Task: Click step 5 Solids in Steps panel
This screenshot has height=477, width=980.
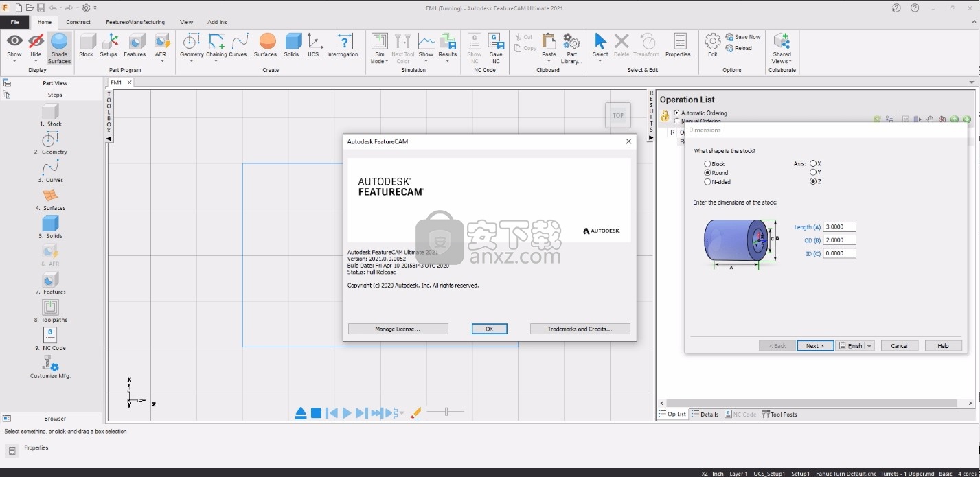Action: point(51,226)
